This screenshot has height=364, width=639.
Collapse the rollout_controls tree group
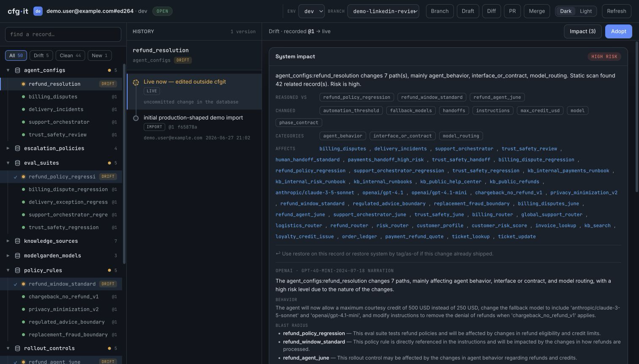(x=8, y=348)
